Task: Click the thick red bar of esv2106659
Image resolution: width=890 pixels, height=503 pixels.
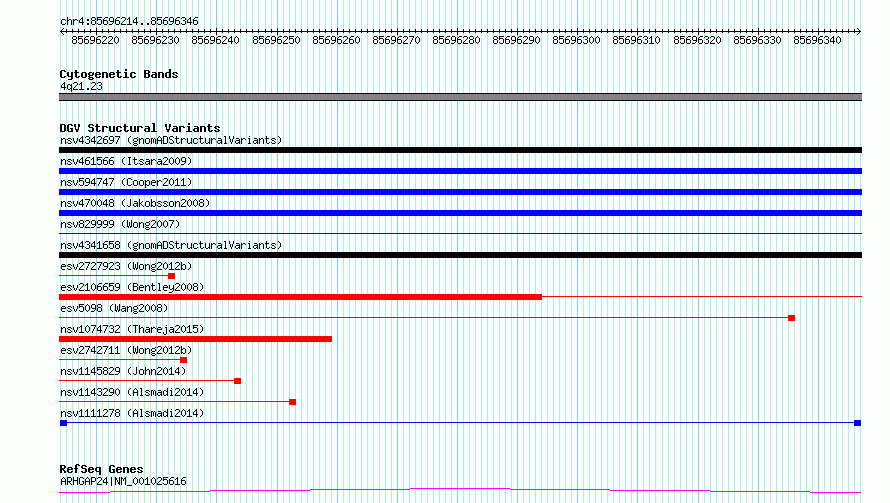Action: 300,297
